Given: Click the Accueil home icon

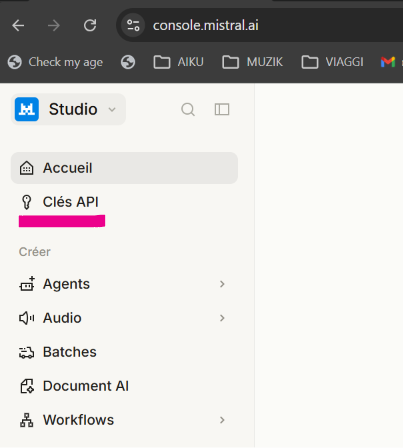Looking at the screenshot, I should tap(27, 168).
